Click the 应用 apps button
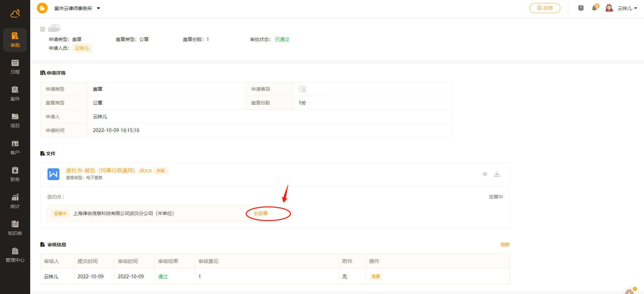The image size is (644, 294). point(545,8)
